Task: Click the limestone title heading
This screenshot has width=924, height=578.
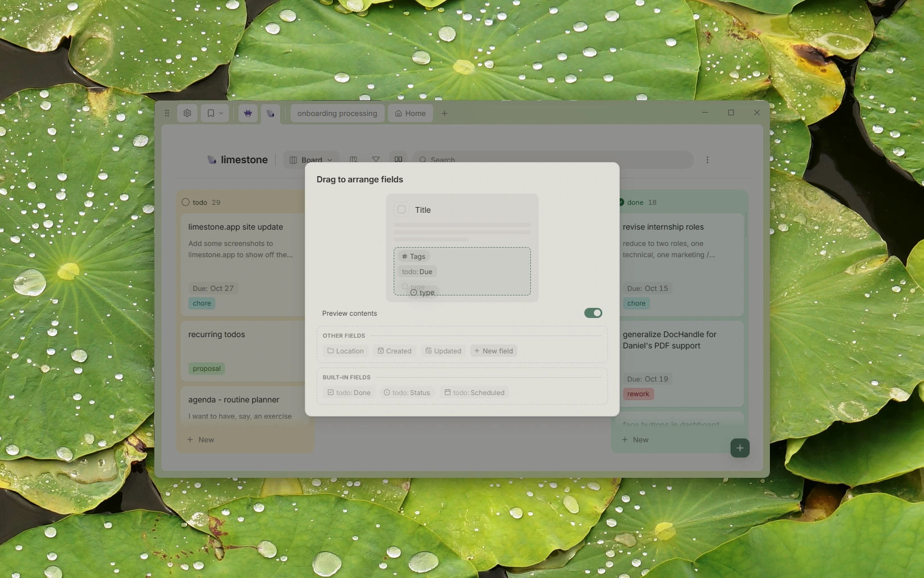Action: [244, 160]
